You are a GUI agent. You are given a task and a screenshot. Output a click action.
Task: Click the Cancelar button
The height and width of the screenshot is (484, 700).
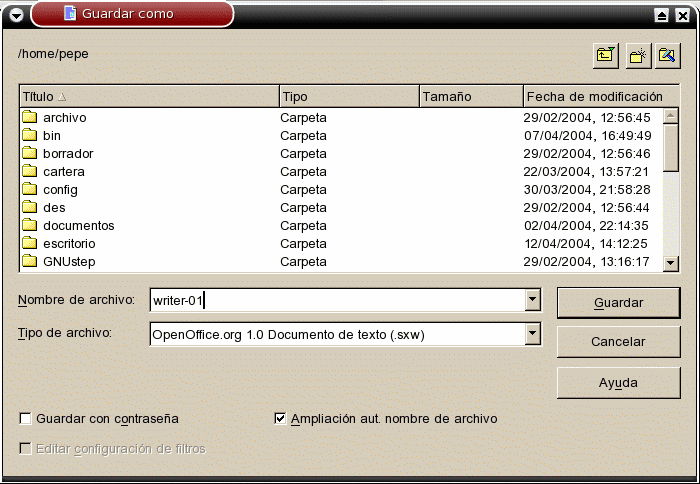pos(618,342)
